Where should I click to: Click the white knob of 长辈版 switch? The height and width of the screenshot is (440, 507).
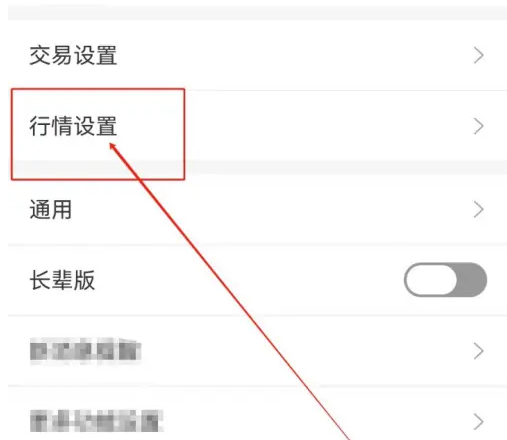430,280
